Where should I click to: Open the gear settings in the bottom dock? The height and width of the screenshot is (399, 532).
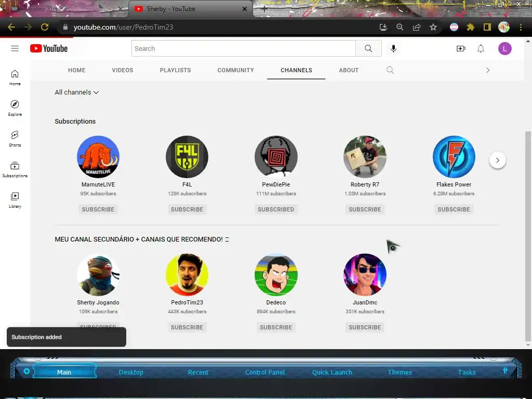26,371
